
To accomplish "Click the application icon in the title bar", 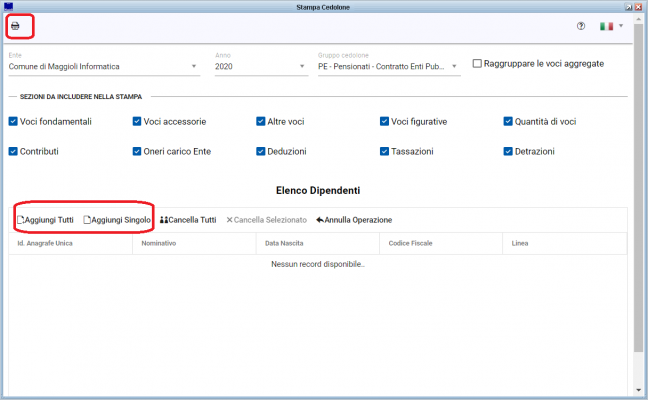I will coord(8,7).
